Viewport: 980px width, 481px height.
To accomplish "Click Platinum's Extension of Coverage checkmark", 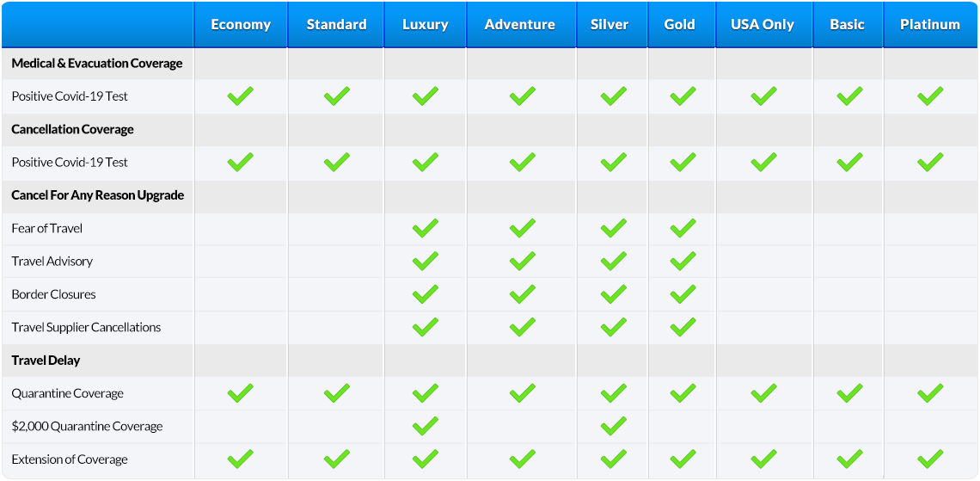I will click(930, 459).
